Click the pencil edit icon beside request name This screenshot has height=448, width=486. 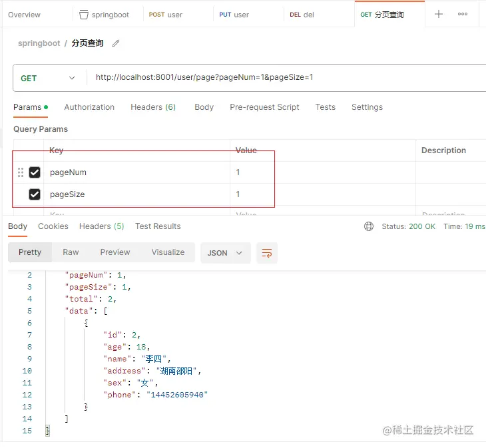coord(116,43)
